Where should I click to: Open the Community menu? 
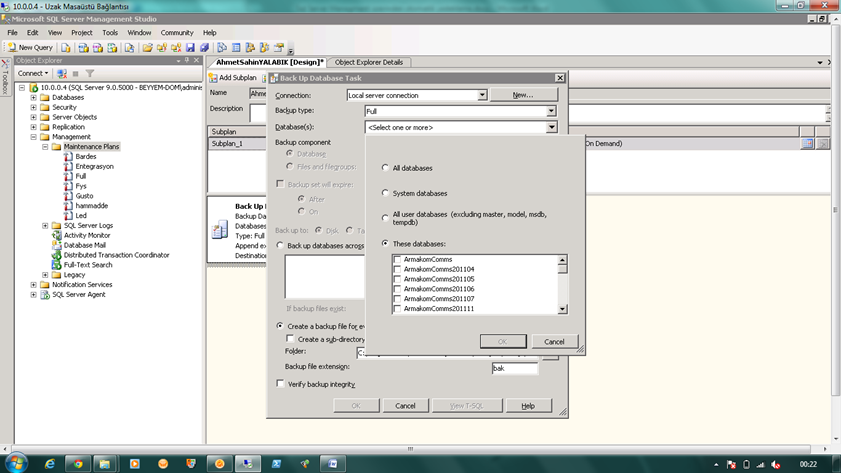[x=176, y=33]
